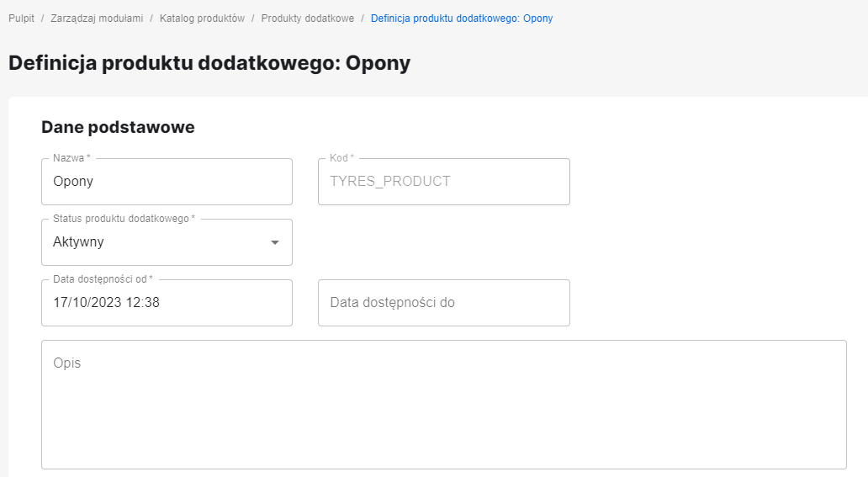Click the page title heading
The height and width of the screenshot is (477, 868).
pos(209,63)
